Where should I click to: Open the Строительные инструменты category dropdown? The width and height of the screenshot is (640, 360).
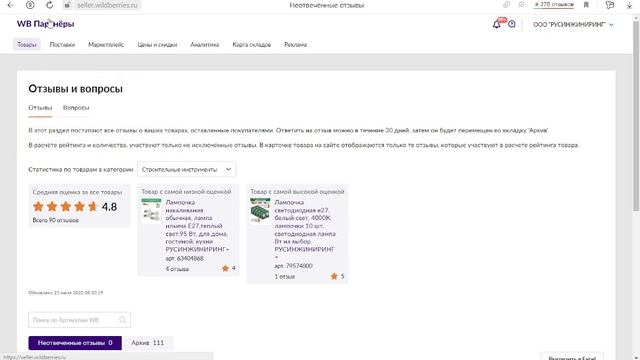coord(187,169)
